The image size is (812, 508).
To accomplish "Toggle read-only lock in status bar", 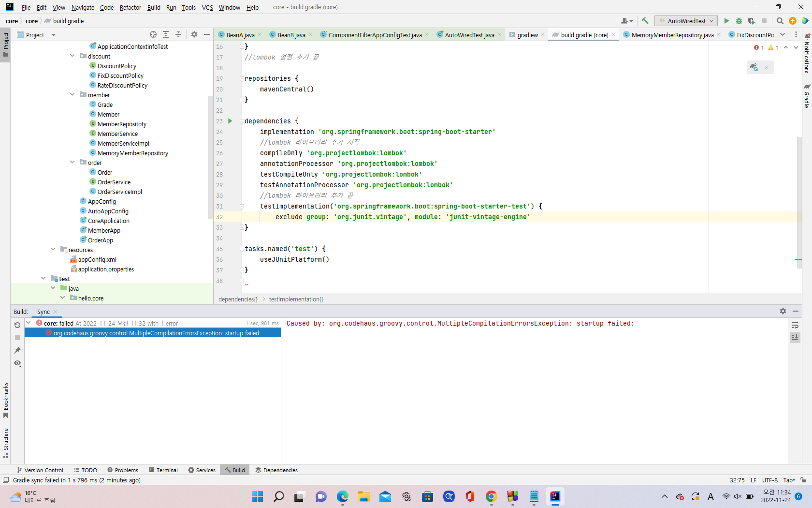I will pos(803,480).
